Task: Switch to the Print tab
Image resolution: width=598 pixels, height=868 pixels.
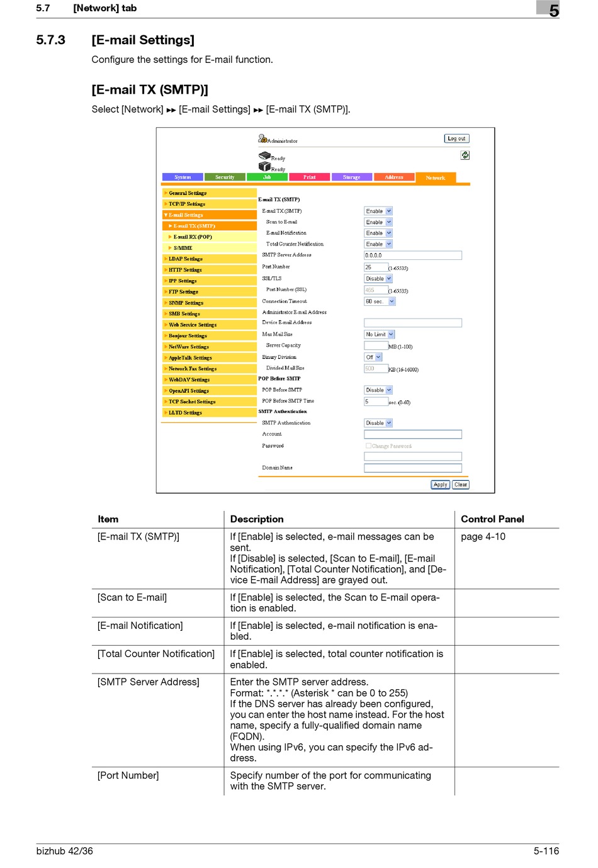Action: [x=309, y=178]
